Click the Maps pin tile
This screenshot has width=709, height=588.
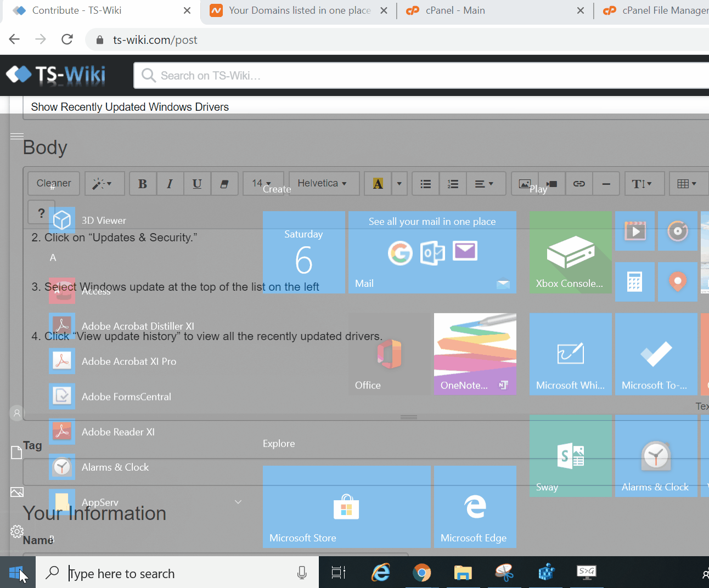[678, 282]
